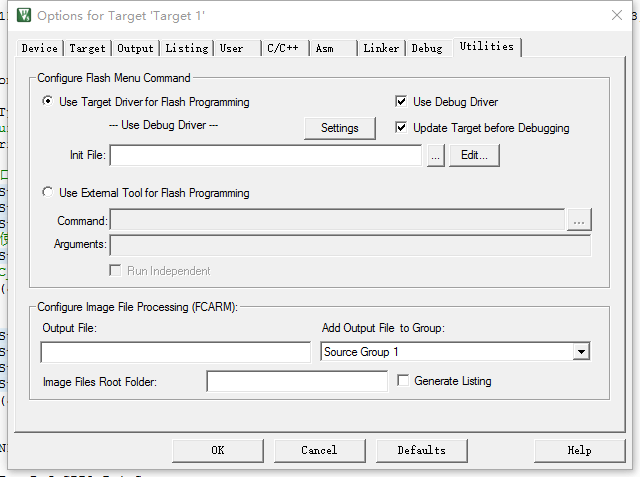Image resolution: width=640 pixels, height=477 pixels.
Task: Enable the Generate Listing checkbox
Action: [x=404, y=381]
